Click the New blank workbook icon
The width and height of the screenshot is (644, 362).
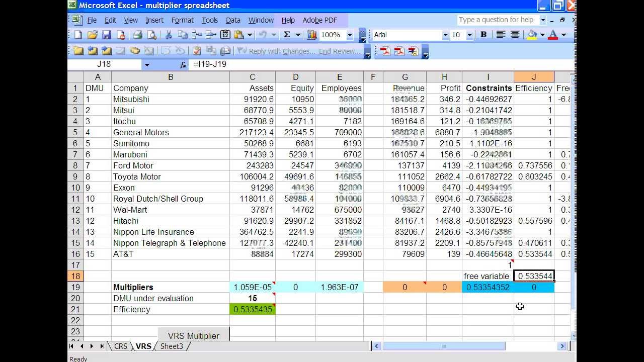[78, 35]
